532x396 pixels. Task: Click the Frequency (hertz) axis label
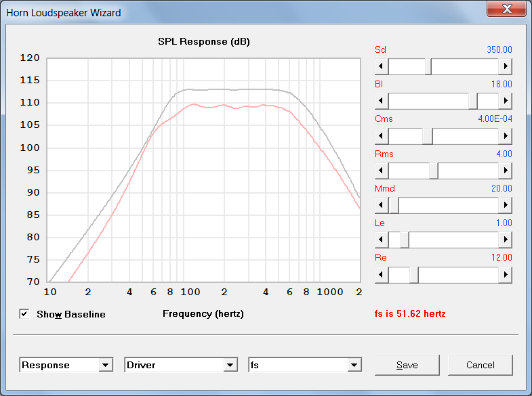point(203,313)
